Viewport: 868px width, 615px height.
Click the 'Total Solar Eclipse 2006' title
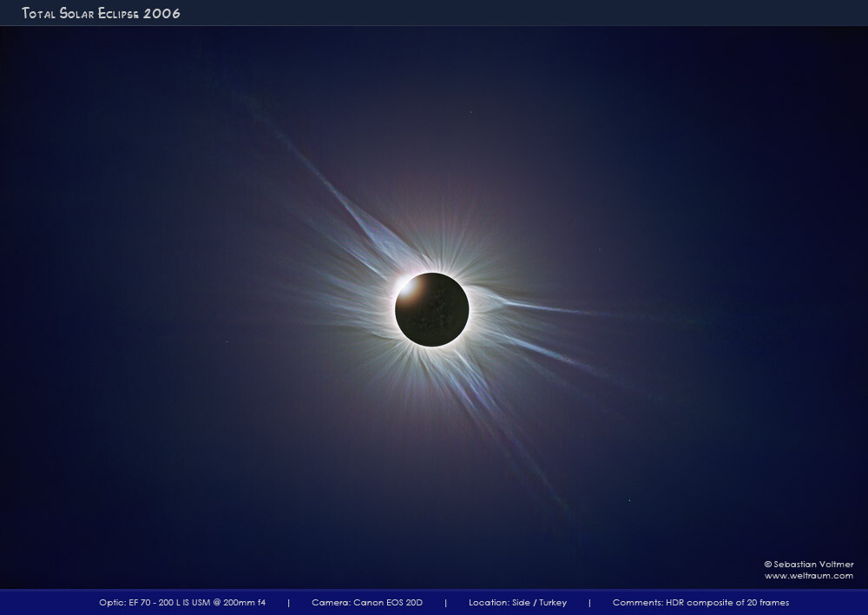[x=101, y=14]
